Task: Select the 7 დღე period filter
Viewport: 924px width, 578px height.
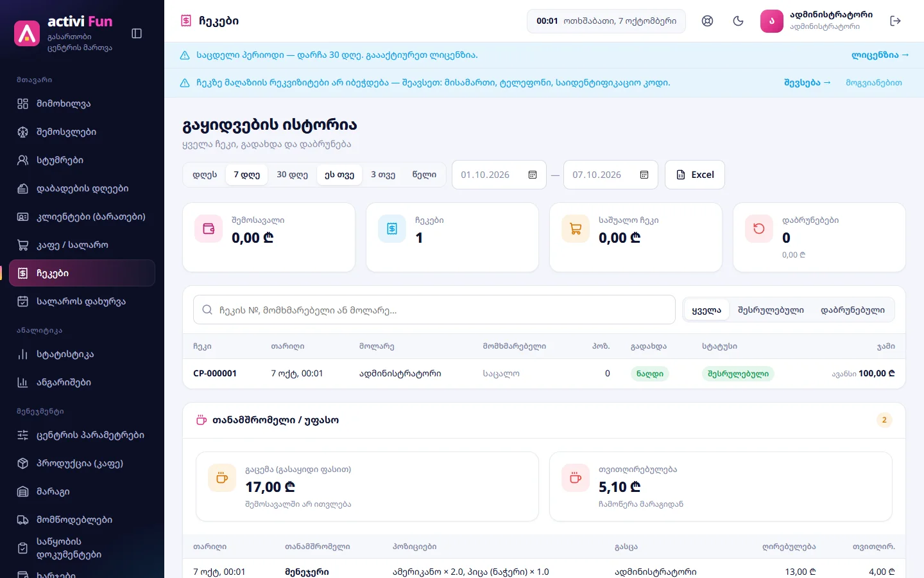Action: pyautogui.click(x=246, y=175)
